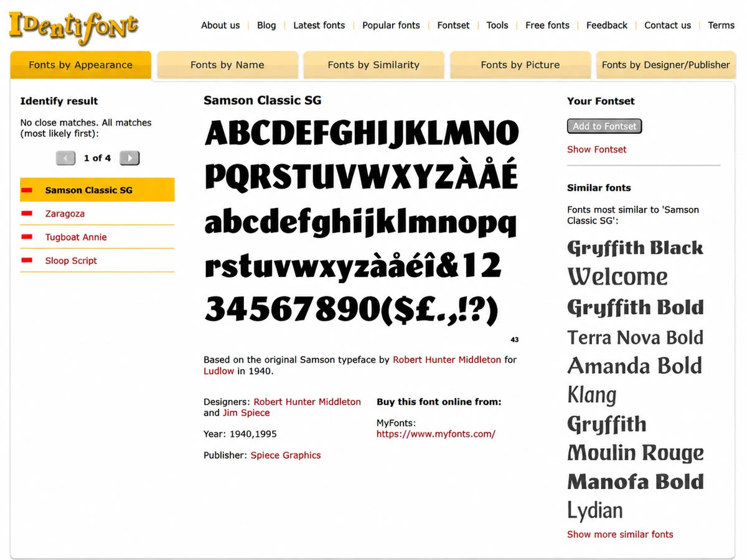The height and width of the screenshot is (560, 747).
Task: Select Sloop Script in results list
Action: (71, 261)
